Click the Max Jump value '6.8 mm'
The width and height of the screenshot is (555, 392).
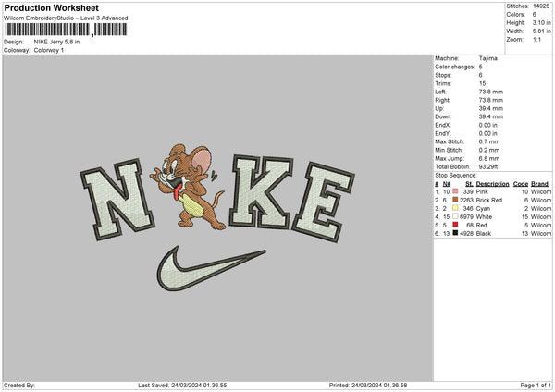489,158
